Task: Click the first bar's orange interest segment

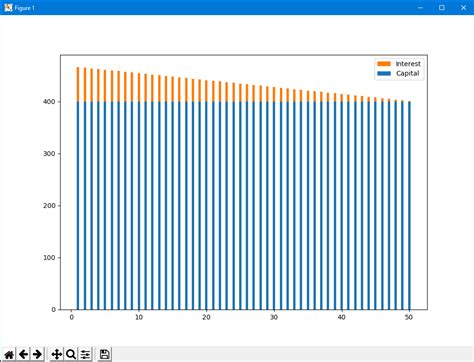Action: [x=78, y=84]
